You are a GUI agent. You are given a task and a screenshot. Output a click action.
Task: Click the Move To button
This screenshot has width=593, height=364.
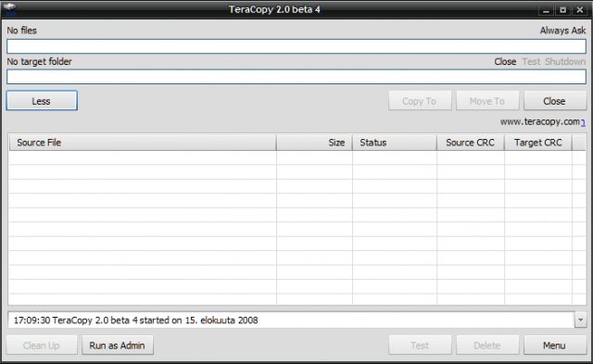click(x=487, y=101)
